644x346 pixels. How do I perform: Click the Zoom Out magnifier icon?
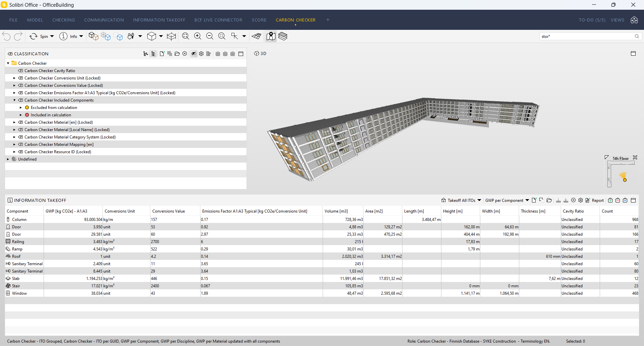210,36
